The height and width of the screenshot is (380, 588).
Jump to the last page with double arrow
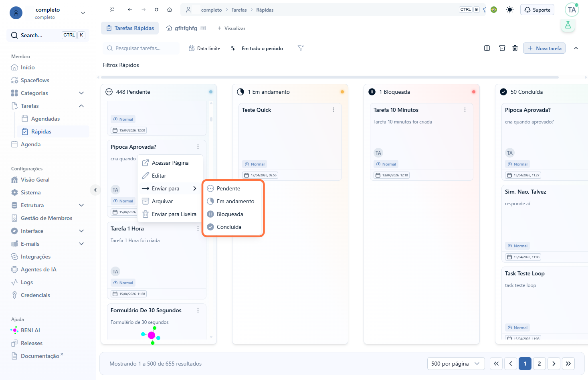point(568,364)
